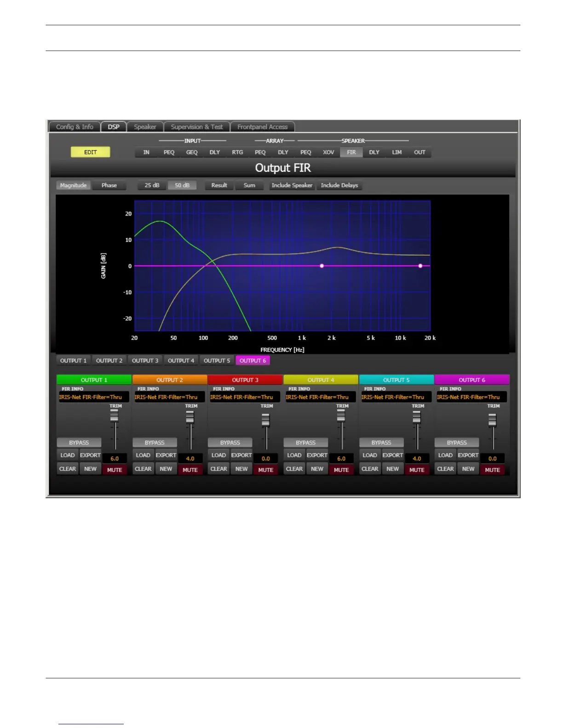Select the magenta OUTPUT 6 graph tab

[253, 361]
